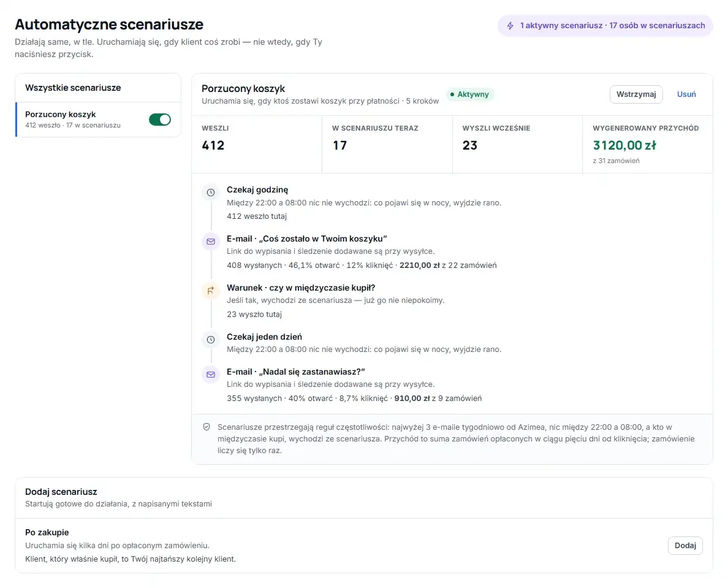The image size is (728, 588).
Task: Click the "Wyszli wcześniej" value 23
Action: tap(470, 145)
